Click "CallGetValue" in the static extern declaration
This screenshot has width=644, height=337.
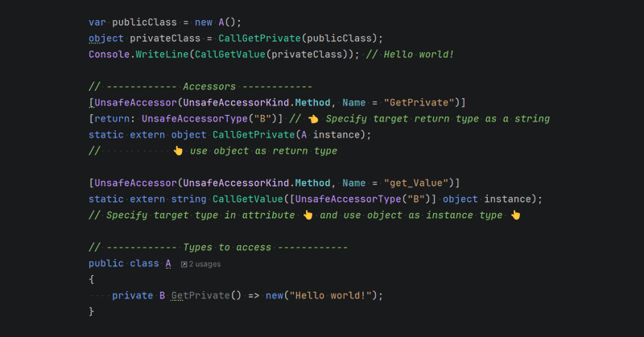pyautogui.click(x=248, y=199)
